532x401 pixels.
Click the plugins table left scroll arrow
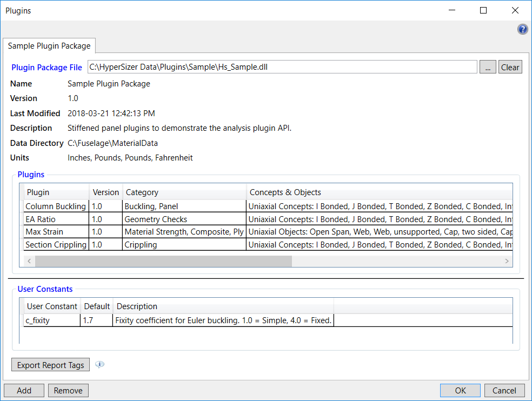pyautogui.click(x=30, y=261)
